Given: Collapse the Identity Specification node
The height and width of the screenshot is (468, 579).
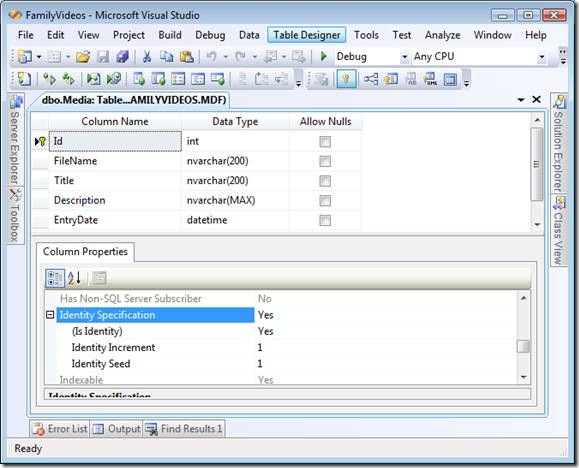Looking at the screenshot, I should point(50,315).
